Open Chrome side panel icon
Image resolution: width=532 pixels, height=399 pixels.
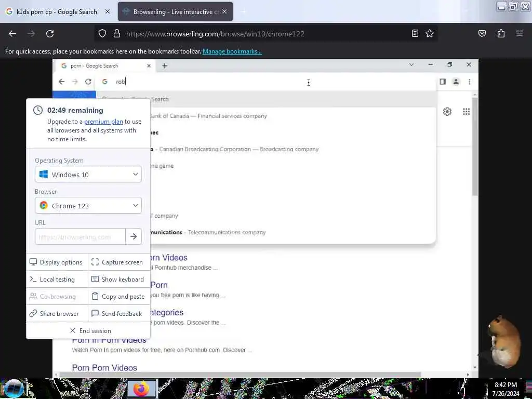[443, 82]
